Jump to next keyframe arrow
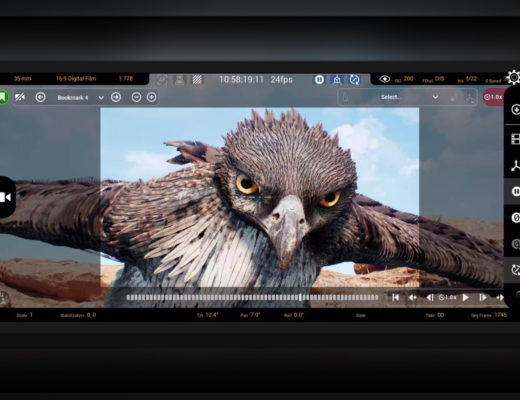 (x=500, y=297)
